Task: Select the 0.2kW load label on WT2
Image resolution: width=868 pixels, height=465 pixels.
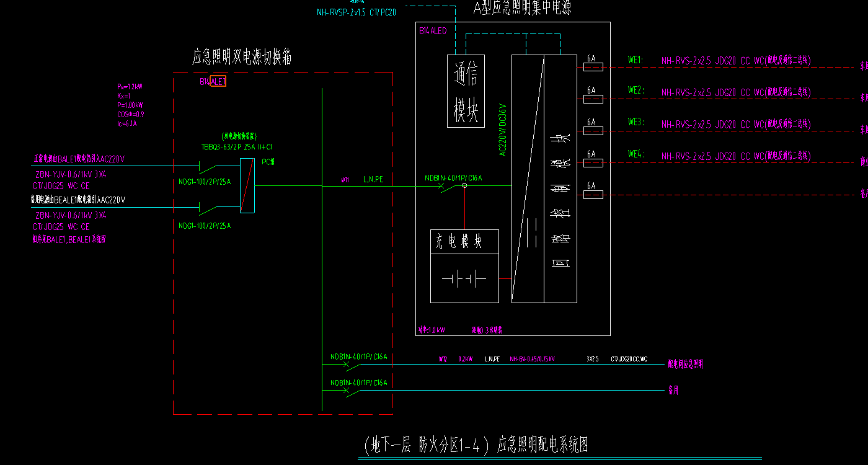Action: point(466,358)
